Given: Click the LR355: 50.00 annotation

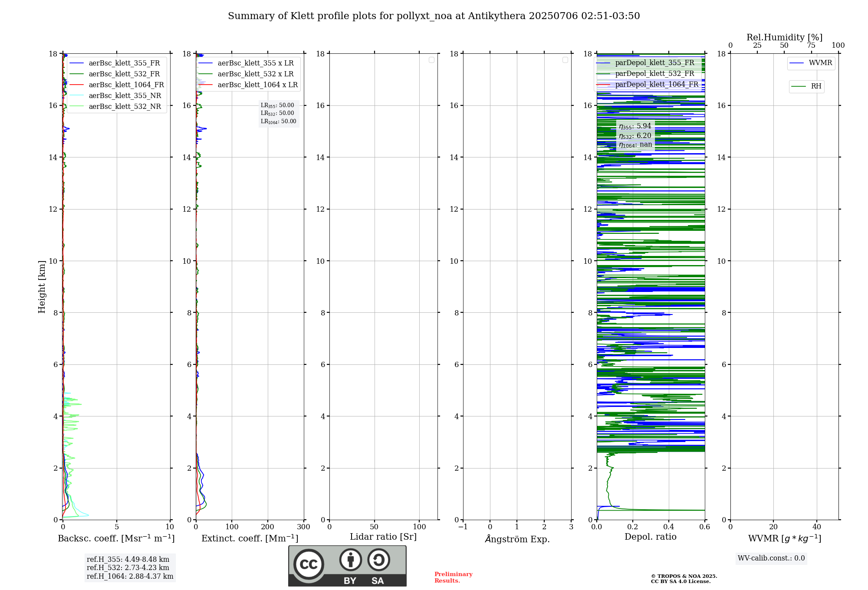Looking at the screenshot, I should click(277, 105).
